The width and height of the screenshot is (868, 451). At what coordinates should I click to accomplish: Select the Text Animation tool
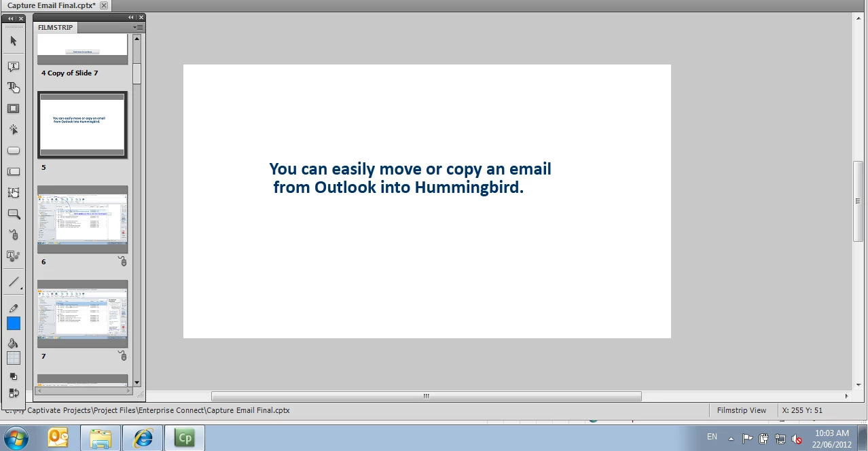coord(13,256)
